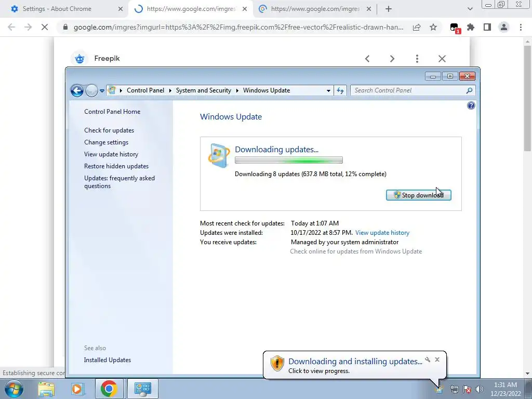Open recent pages dropdown beside navigation arrows
The width and height of the screenshot is (532, 399).
tap(102, 90)
